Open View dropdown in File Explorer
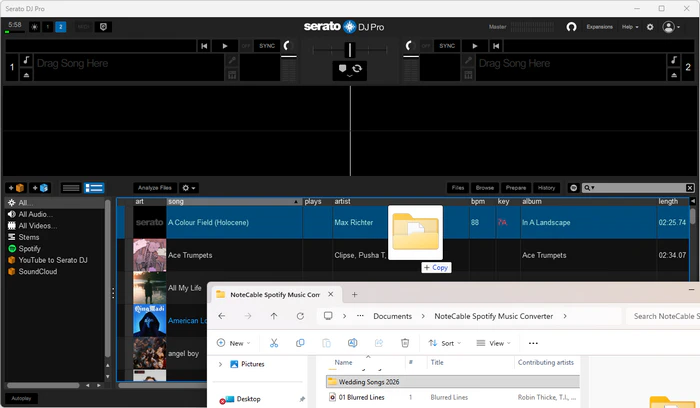700x408 pixels. click(x=493, y=343)
